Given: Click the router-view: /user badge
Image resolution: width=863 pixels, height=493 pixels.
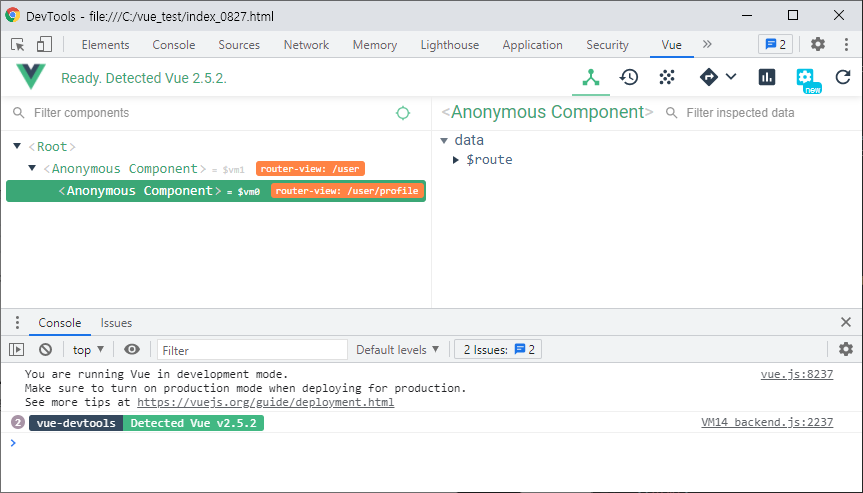Looking at the screenshot, I should (x=310, y=169).
